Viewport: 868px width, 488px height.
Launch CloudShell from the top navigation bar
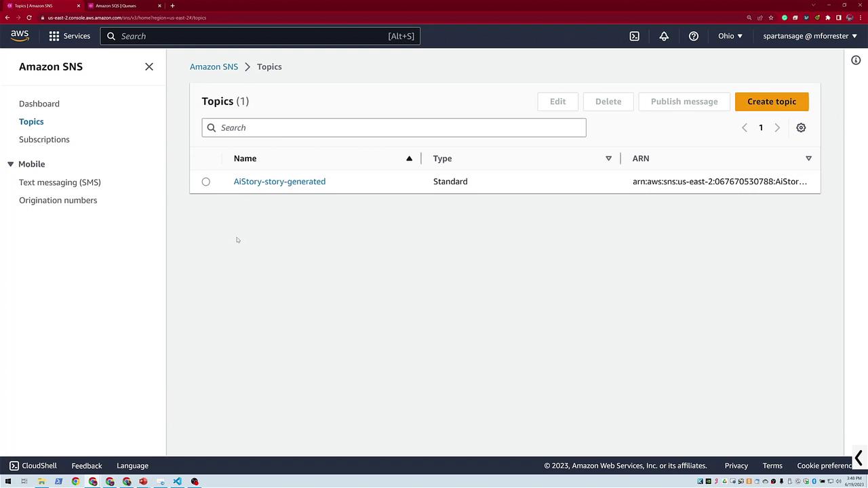(x=635, y=36)
